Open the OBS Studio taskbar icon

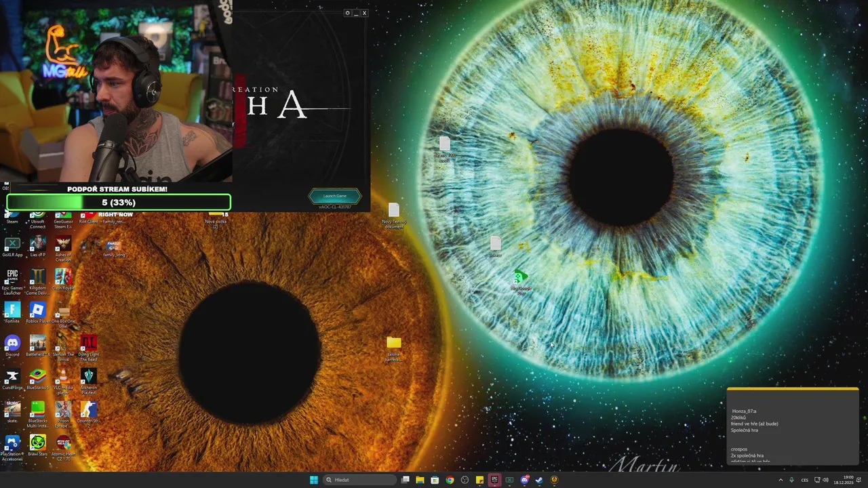(x=465, y=480)
